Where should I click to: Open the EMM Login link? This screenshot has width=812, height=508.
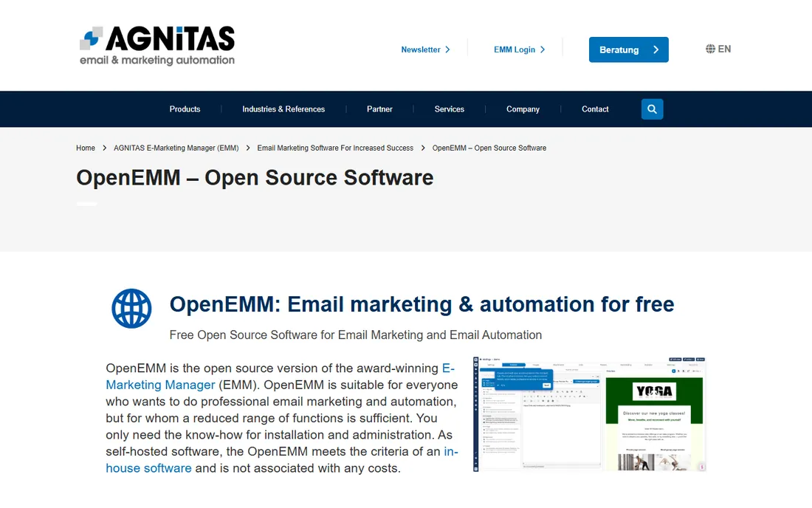tap(520, 49)
